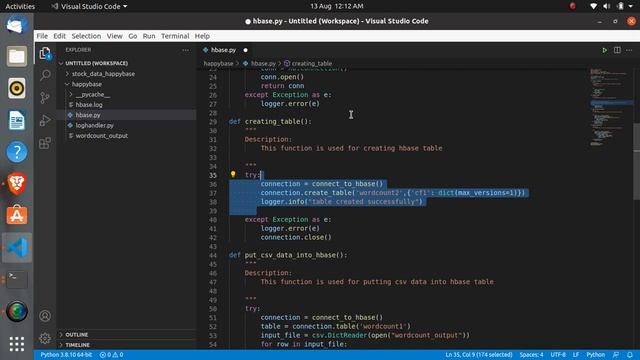Open Files manager from the dock
The width and height of the screenshot is (640, 360).
pos(17,56)
